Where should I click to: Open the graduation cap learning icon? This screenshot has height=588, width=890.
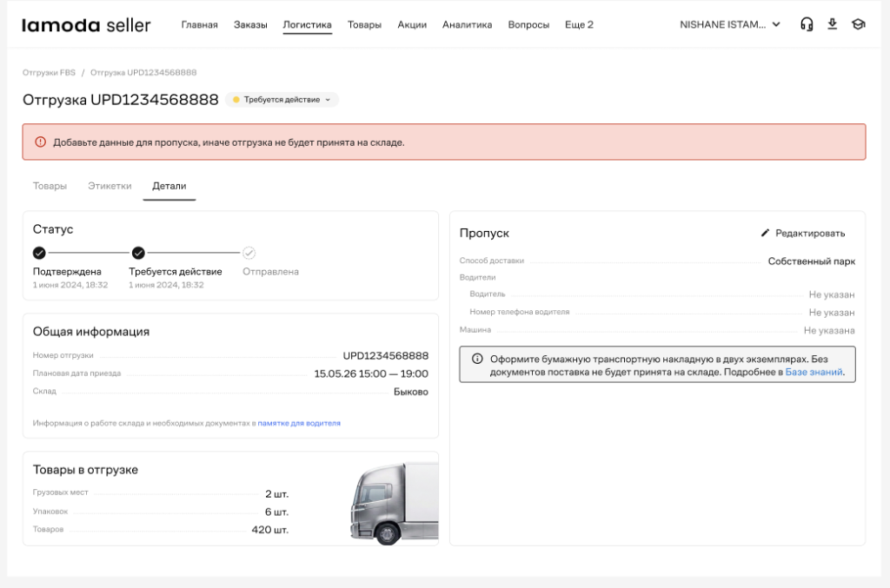[x=858, y=24]
